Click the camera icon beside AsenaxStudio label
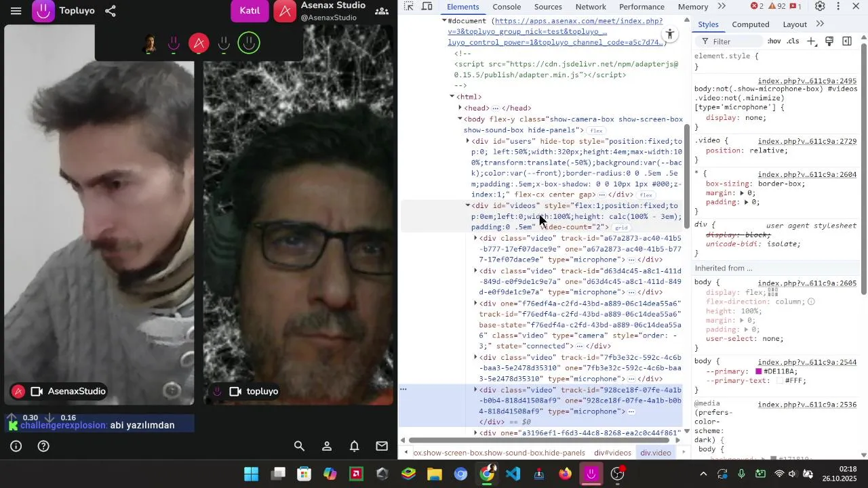The width and height of the screenshot is (868, 488). (x=37, y=391)
